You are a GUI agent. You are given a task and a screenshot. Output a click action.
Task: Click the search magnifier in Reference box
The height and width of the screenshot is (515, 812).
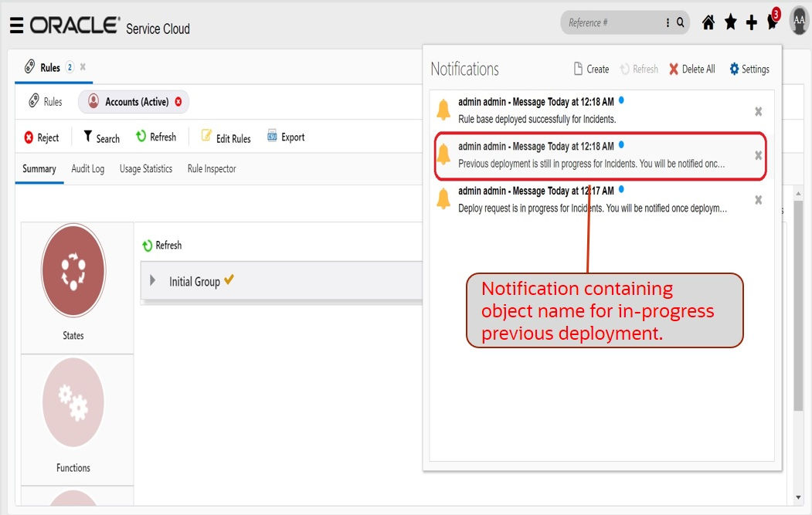(681, 23)
